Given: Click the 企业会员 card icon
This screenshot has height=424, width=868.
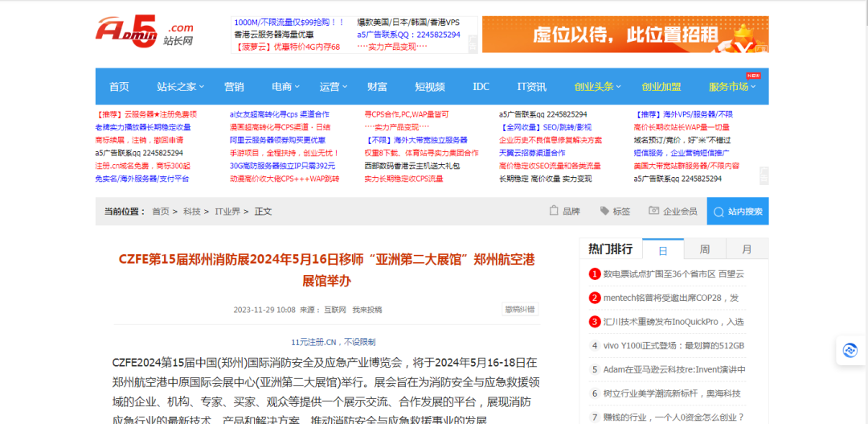Looking at the screenshot, I should (x=654, y=211).
